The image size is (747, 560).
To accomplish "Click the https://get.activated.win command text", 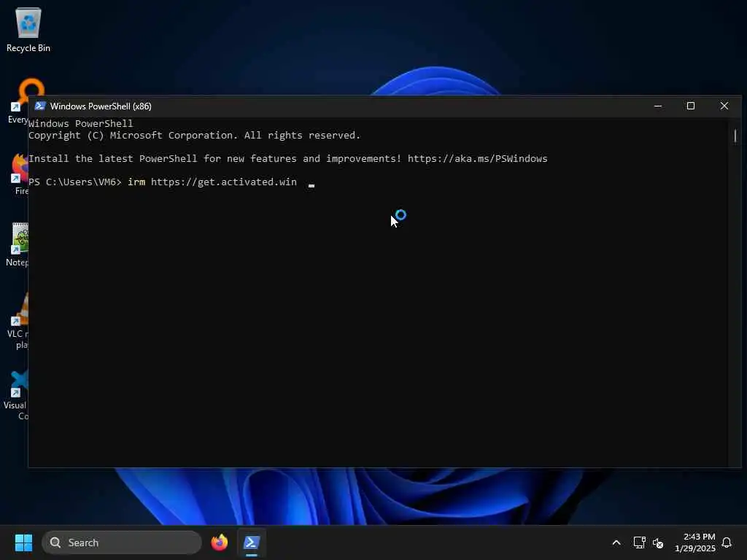I will pyautogui.click(x=223, y=182).
